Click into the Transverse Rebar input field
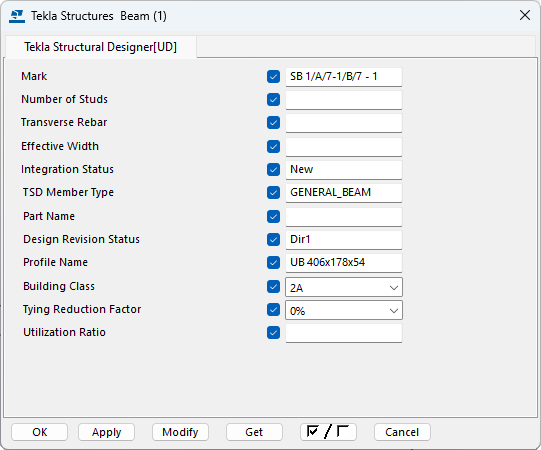This screenshot has width=541, height=450. (x=344, y=123)
